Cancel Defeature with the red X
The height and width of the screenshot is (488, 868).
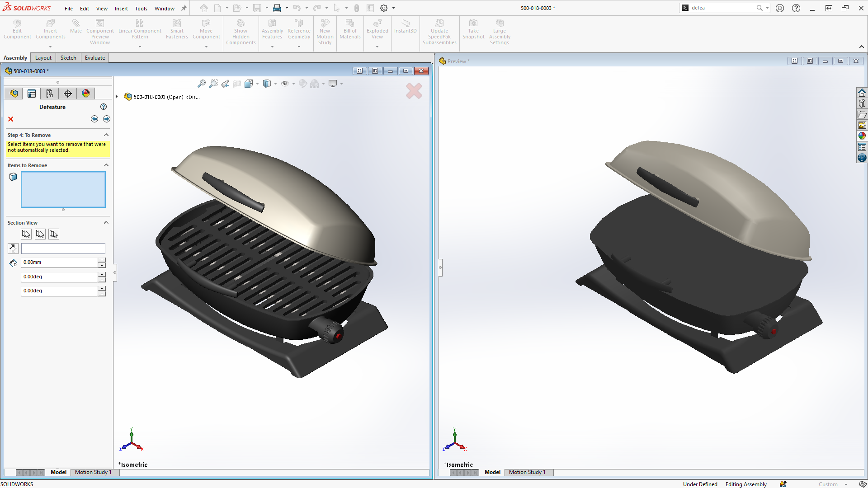[10, 119]
